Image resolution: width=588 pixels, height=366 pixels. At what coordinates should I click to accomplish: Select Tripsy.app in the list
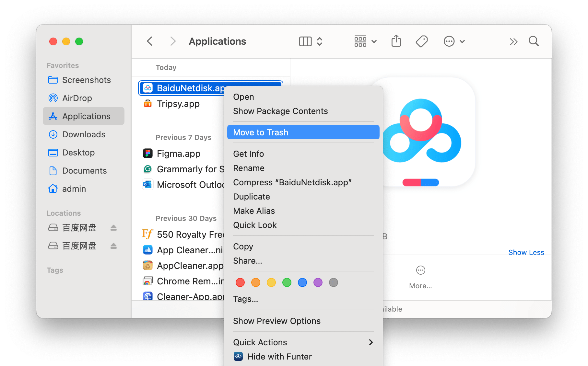pos(178,104)
